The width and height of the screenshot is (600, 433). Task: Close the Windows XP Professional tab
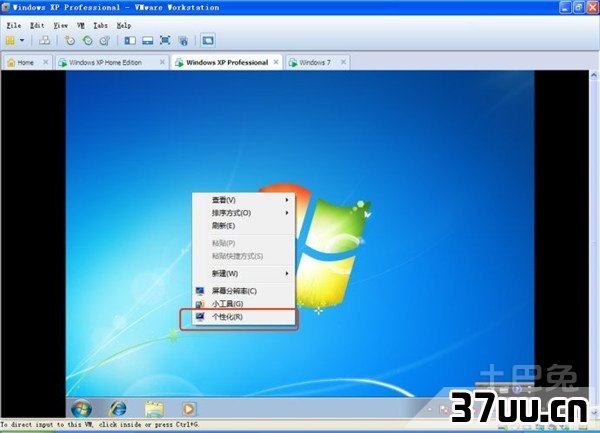(276, 62)
